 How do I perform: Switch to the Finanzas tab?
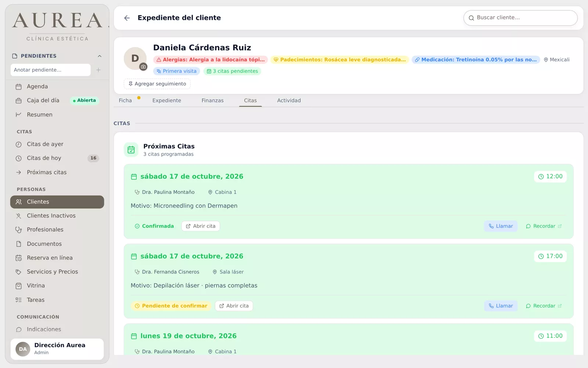(212, 100)
